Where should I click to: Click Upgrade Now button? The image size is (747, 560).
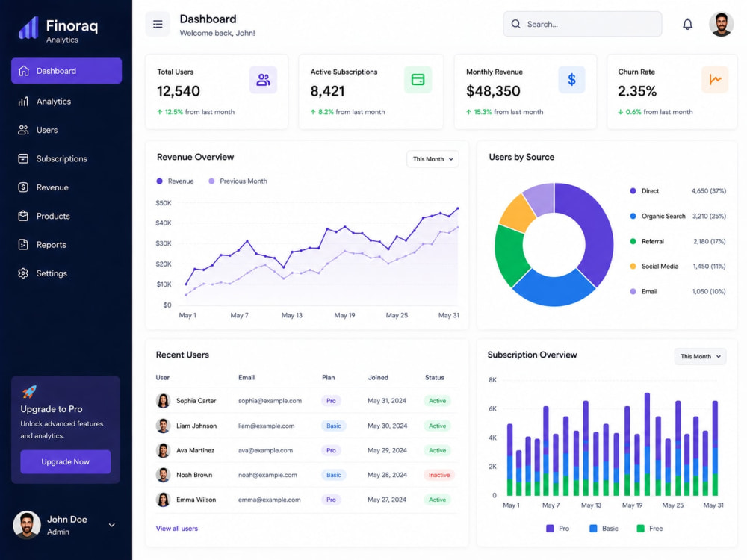point(65,462)
